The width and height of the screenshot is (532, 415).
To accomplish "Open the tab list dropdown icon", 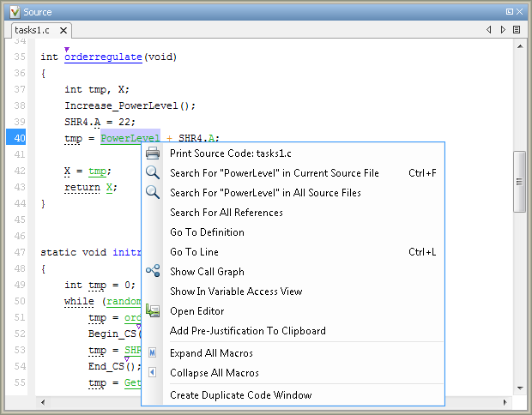I will pos(517,30).
